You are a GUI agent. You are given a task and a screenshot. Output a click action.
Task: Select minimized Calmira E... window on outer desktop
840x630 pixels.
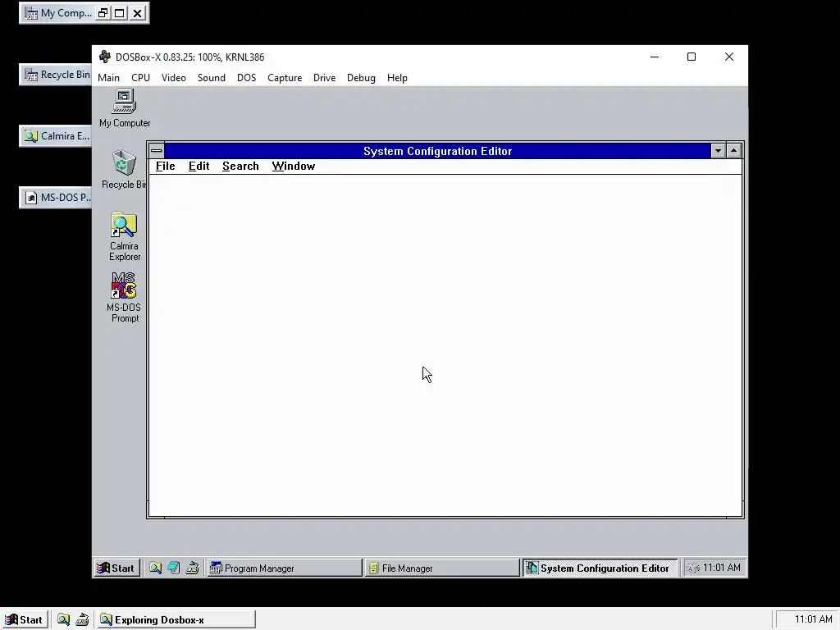click(x=56, y=136)
